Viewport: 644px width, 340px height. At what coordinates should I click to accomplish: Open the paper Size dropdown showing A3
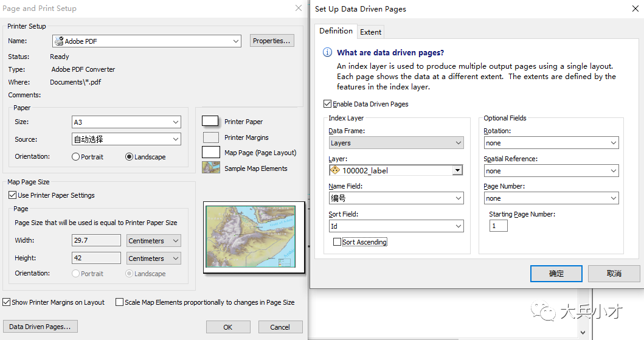click(126, 122)
